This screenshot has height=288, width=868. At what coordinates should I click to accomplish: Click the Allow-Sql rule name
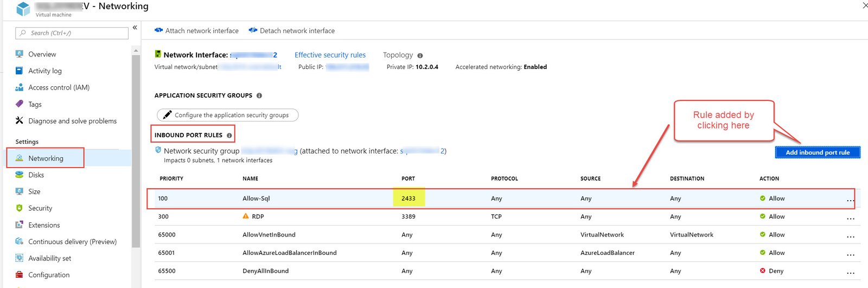click(x=256, y=199)
